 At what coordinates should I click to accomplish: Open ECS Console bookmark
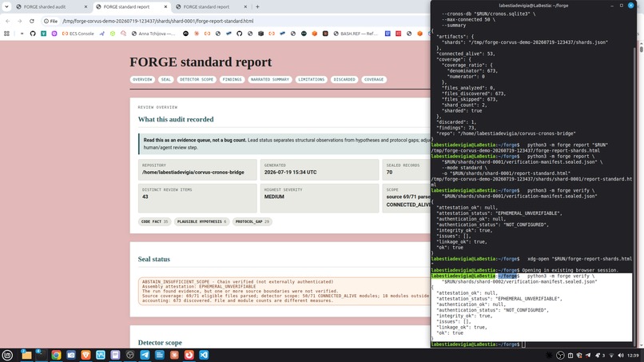tap(78, 34)
